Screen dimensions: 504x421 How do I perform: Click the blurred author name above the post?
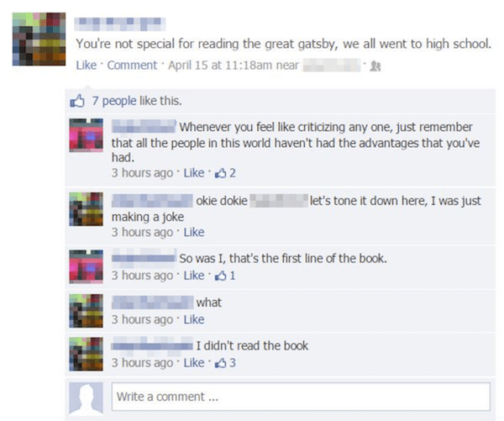click(120, 24)
